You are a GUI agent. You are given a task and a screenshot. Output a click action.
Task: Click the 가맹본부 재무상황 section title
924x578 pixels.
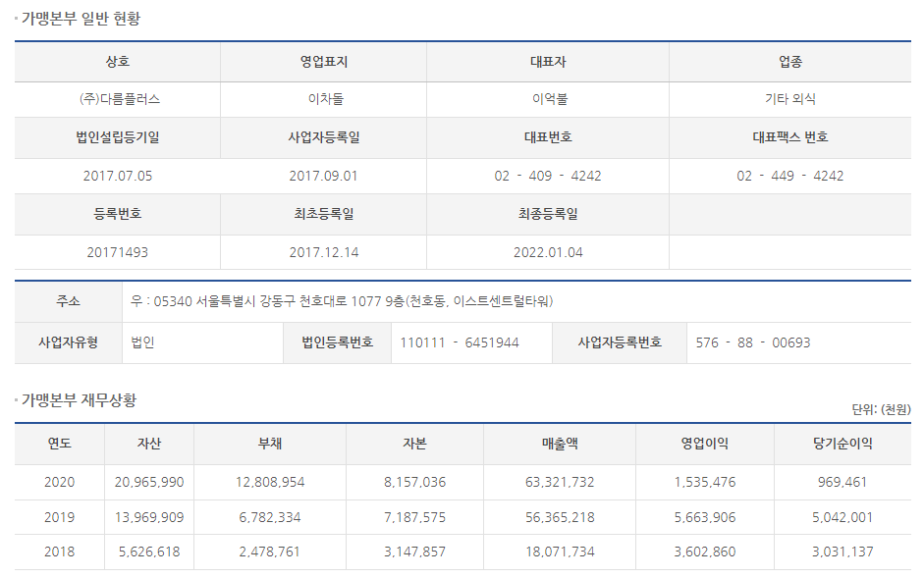pos(79,400)
